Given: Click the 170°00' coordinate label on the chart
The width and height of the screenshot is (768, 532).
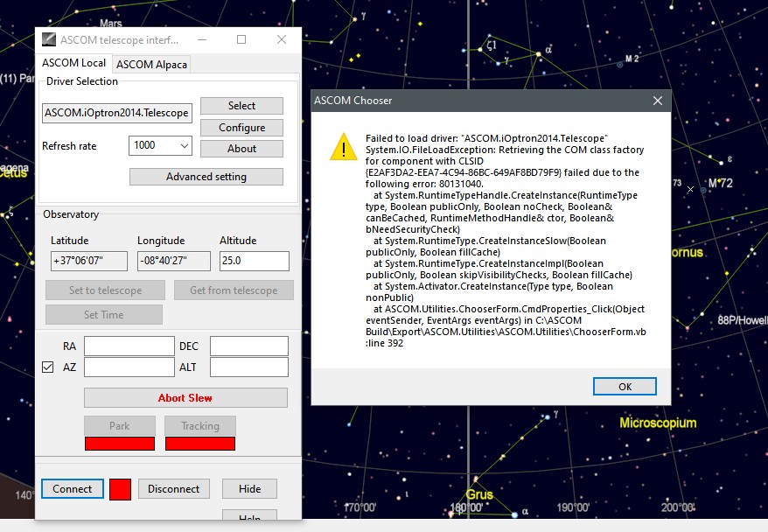Looking at the screenshot, I should 360,507.
